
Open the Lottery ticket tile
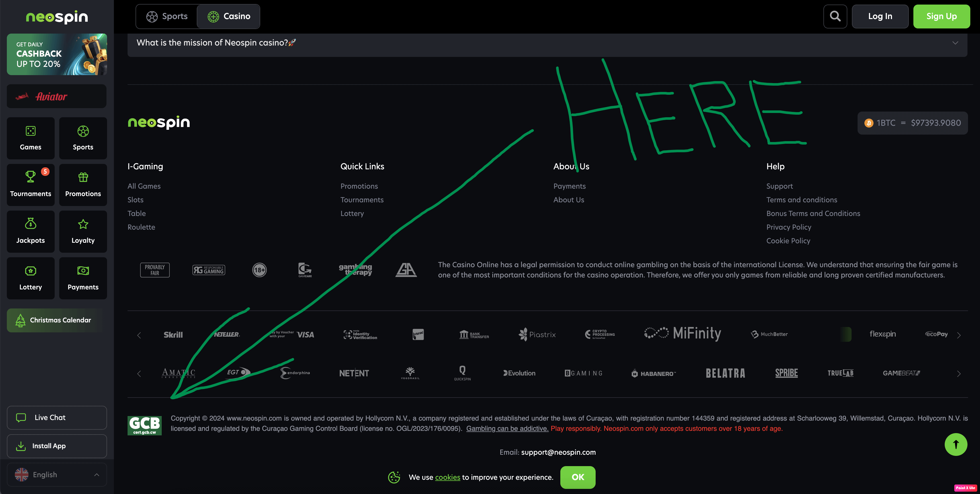coord(30,278)
